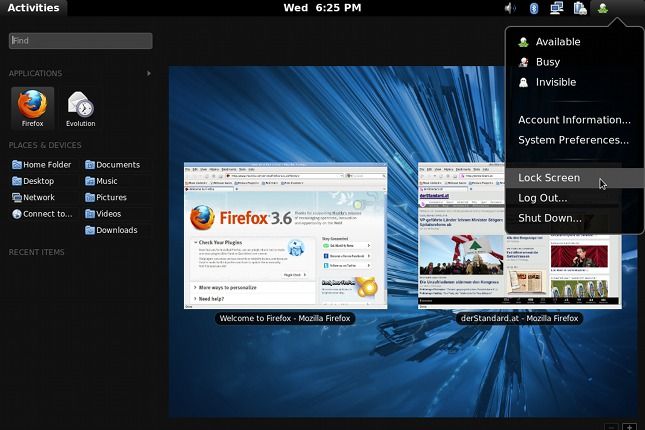Viewport: 645px width, 430px height.
Task: Set status to Invisible
Action: click(x=575, y=82)
